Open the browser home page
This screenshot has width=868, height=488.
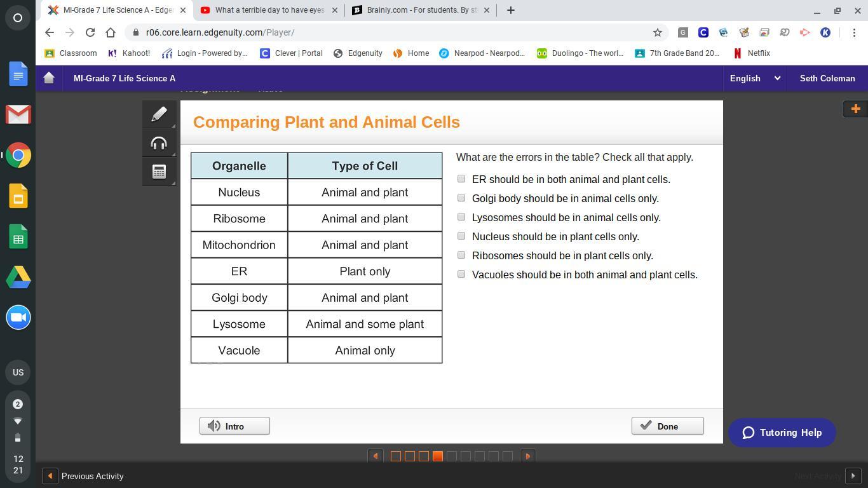[111, 32]
